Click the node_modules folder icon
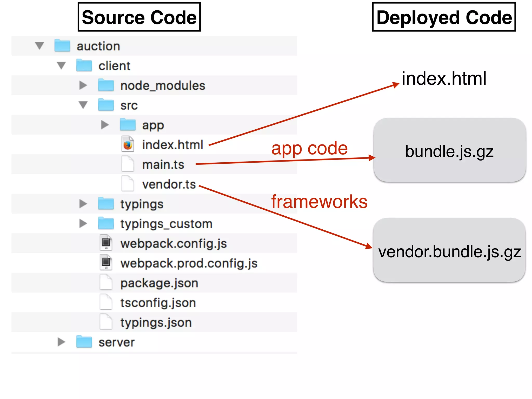532x399 pixels. [106, 85]
